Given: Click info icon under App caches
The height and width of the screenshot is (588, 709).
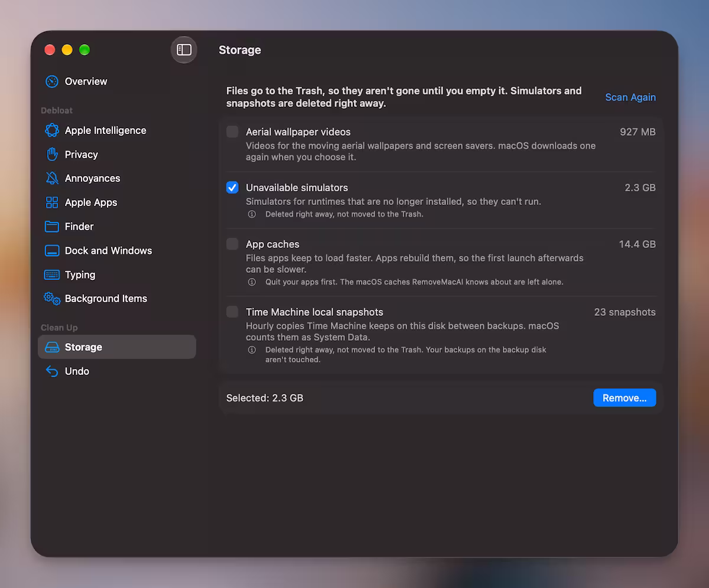Looking at the screenshot, I should point(252,282).
